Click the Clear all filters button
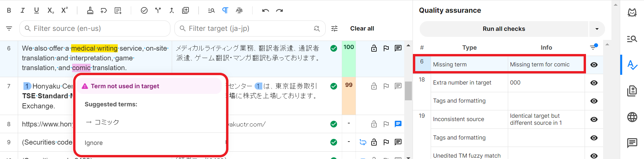644x159 pixels. coord(362,29)
